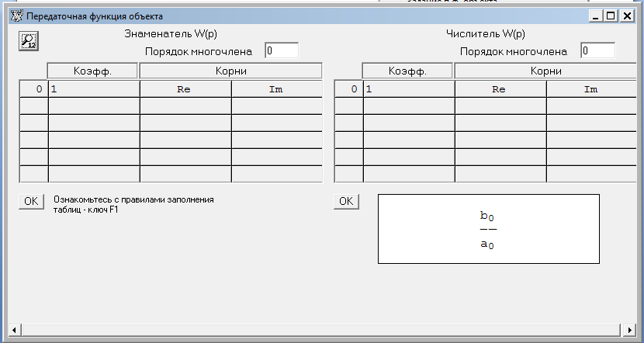Click row index 0 in numerator table

(x=349, y=89)
